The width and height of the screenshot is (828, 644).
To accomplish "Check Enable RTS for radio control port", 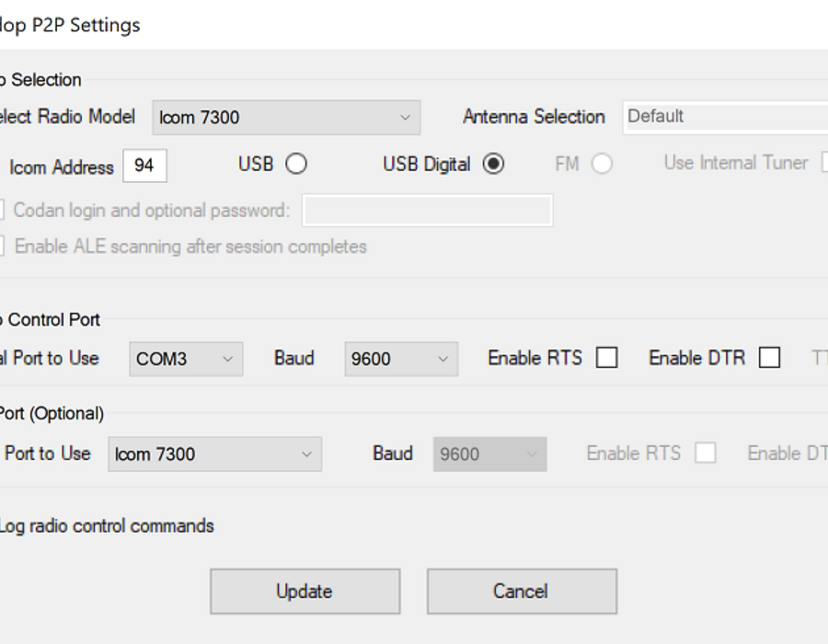I will [607, 358].
